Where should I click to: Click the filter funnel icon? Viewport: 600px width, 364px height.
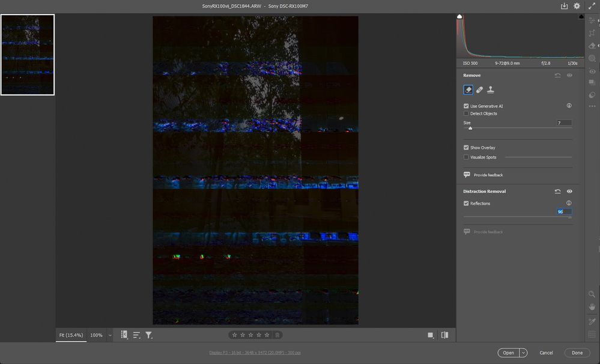pos(149,335)
